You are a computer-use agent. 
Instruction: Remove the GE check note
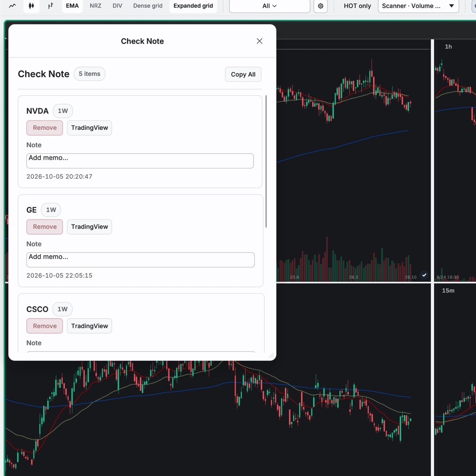[45, 227]
